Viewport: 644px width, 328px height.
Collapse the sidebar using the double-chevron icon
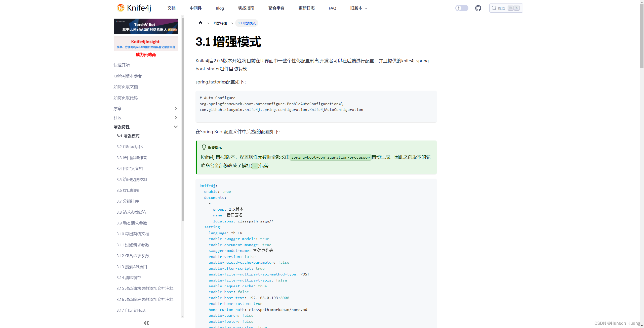tap(146, 323)
